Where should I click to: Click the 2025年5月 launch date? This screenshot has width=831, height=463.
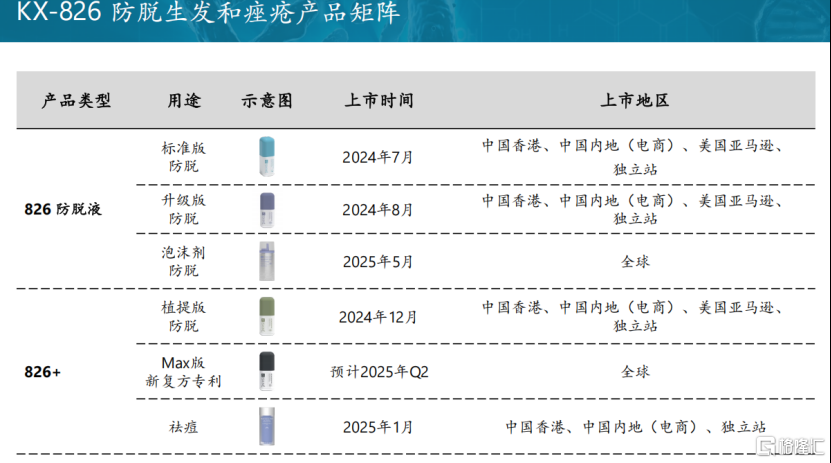(x=377, y=262)
